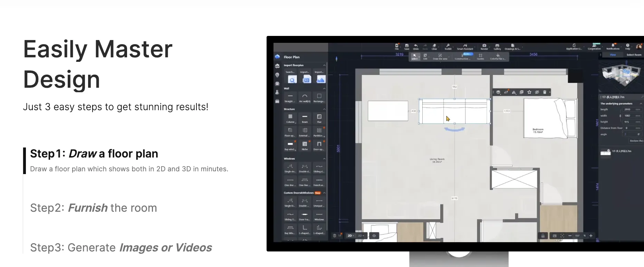
Task: Click the Search floorplan icon
Action: (292, 79)
